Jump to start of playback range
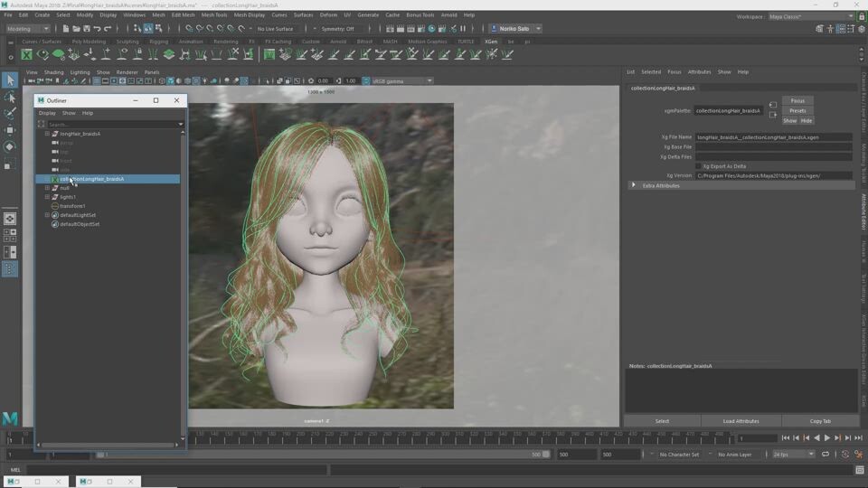 (786, 438)
